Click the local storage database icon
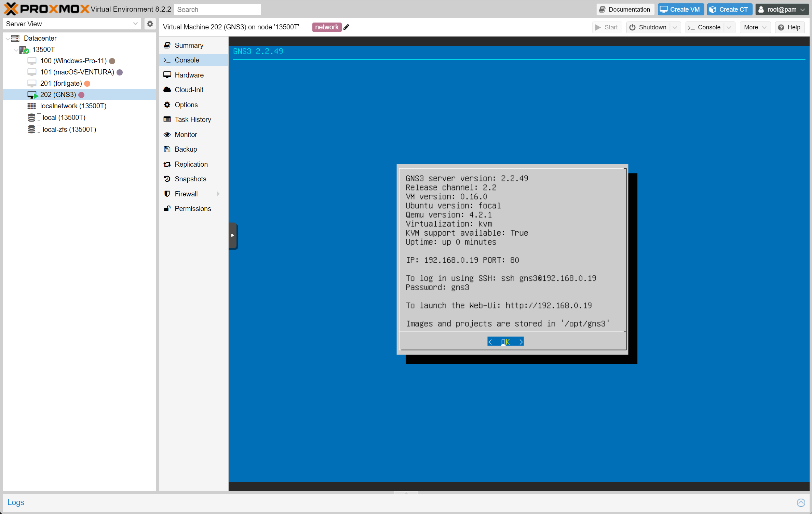Screen dimensions: 812x514 pos(31,118)
